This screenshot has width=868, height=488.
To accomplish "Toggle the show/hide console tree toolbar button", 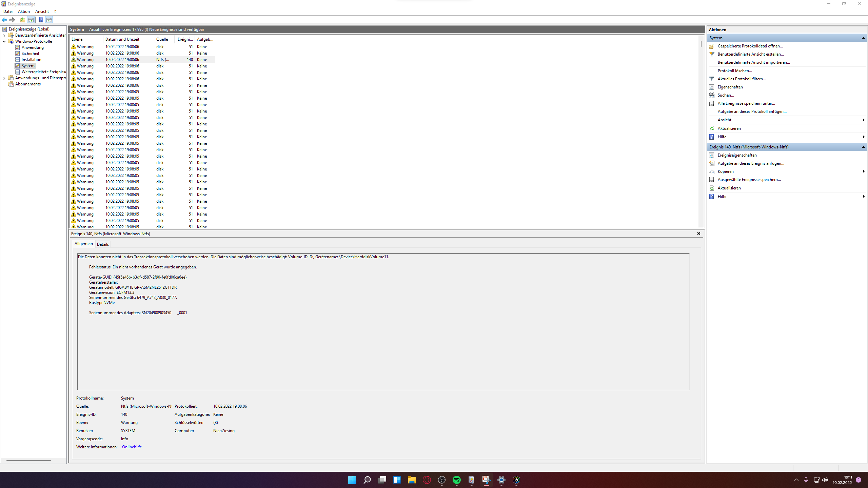I will [x=31, y=20].
